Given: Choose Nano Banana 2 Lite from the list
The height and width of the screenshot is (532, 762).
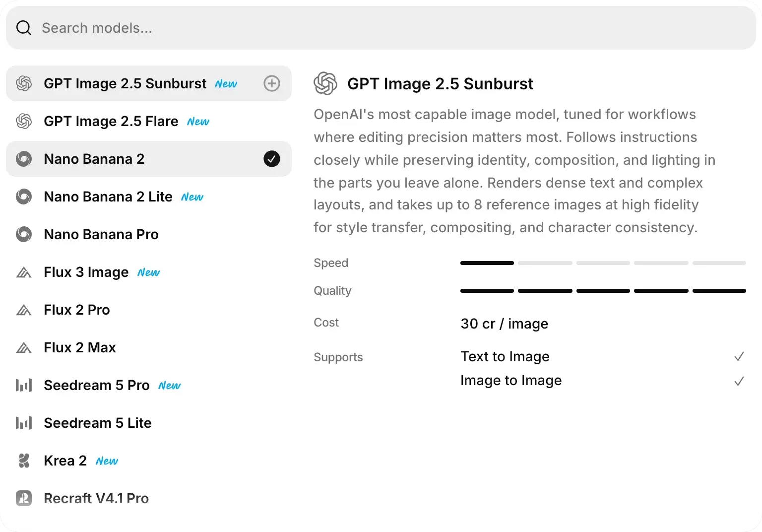Looking at the screenshot, I should 149,197.
